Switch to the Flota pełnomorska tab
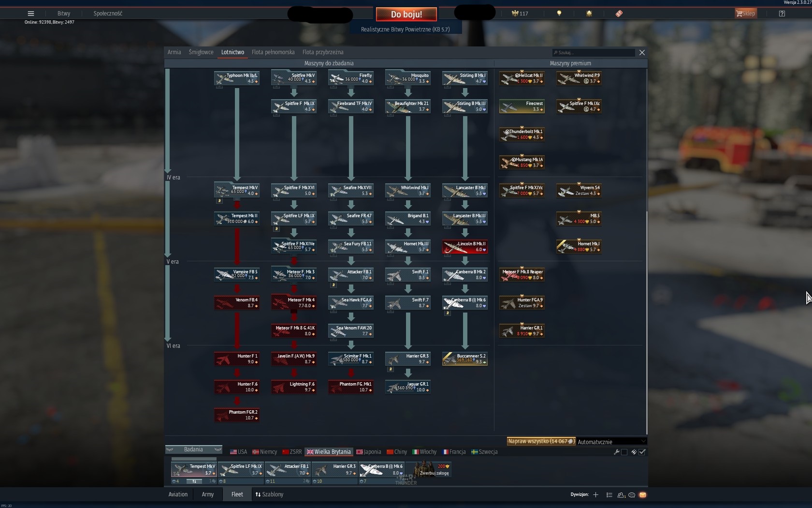 coord(273,52)
